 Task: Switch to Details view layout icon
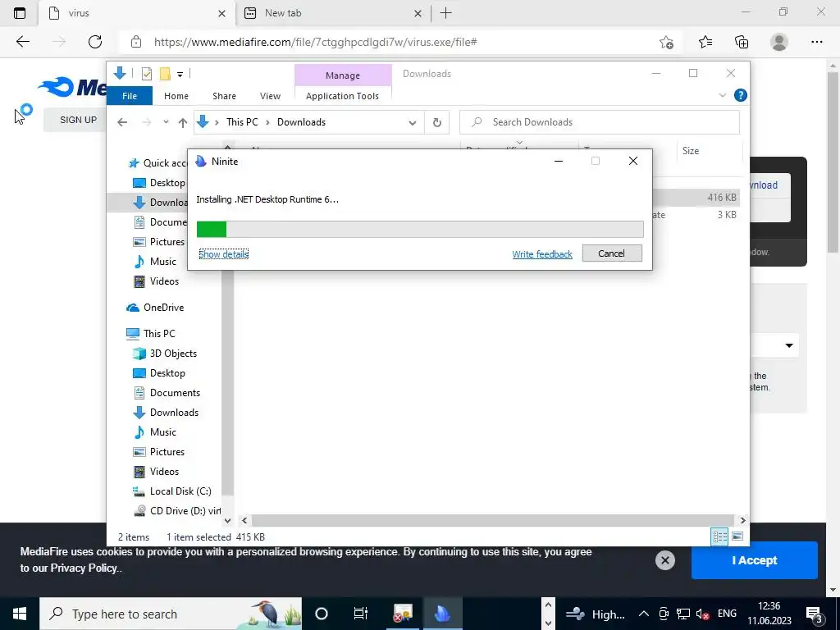pos(719,536)
